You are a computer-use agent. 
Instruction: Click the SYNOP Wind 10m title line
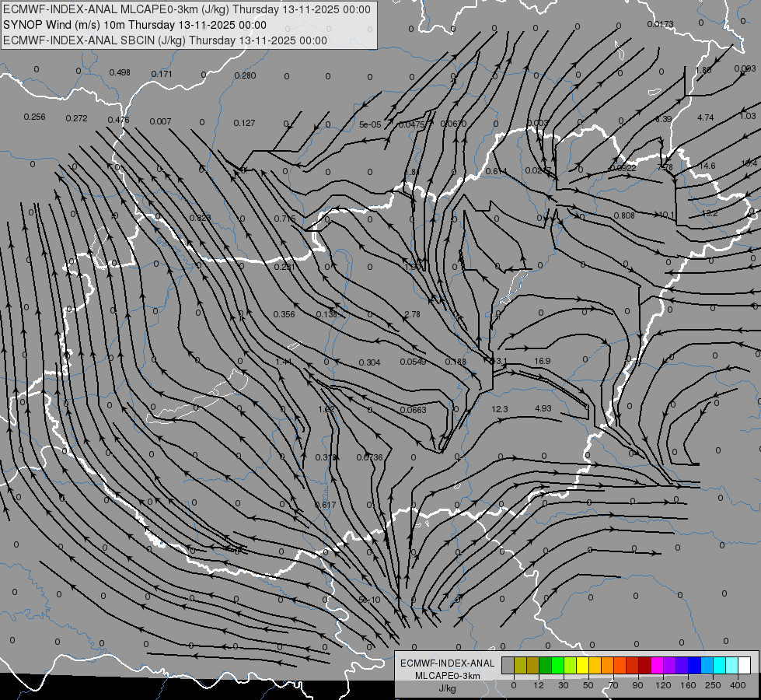[x=134, y=25]
